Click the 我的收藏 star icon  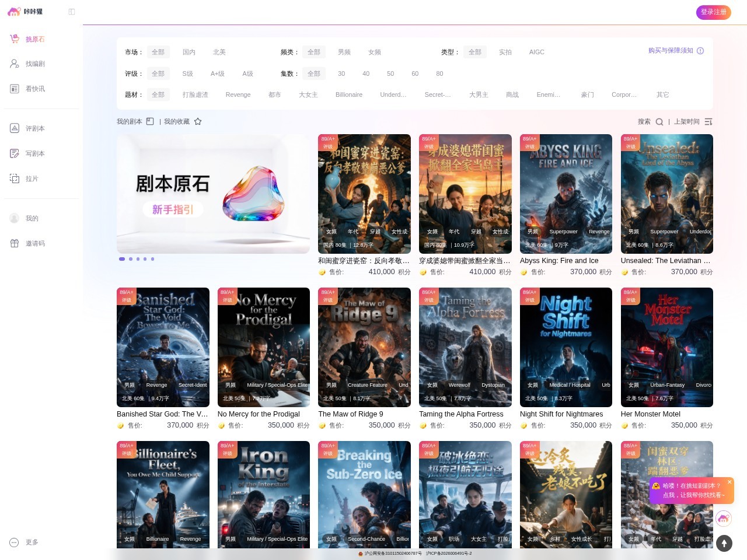tap(198, 121)
